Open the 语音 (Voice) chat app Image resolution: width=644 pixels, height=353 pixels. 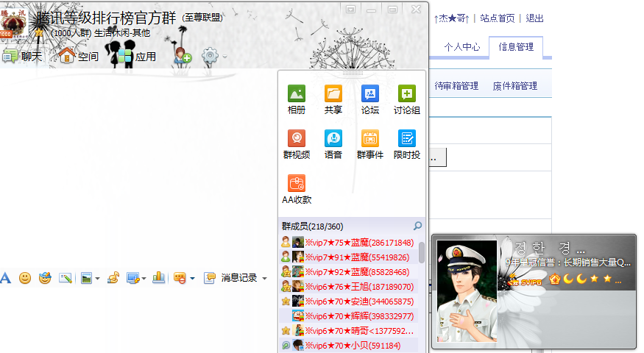pos(333,144)
